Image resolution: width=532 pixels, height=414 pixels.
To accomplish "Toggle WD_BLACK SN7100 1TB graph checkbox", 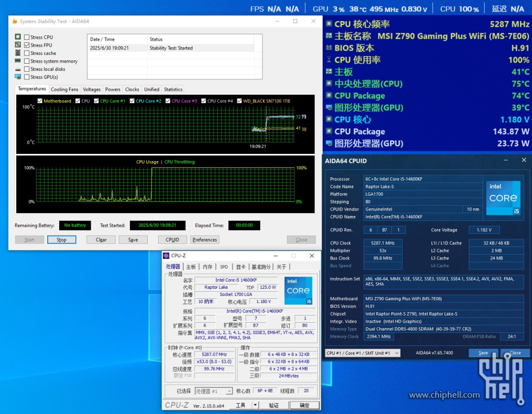I will (239, 101).
